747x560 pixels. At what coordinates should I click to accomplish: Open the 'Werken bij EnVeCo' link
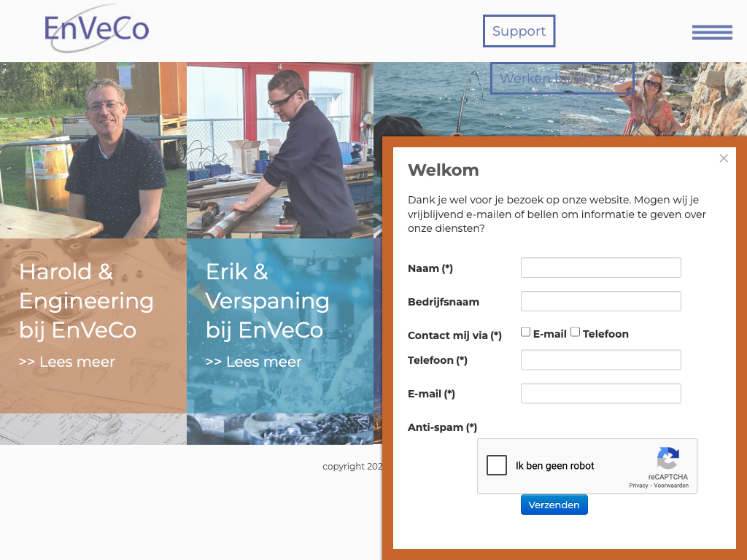pyautogui.click(x=562, y=78)
